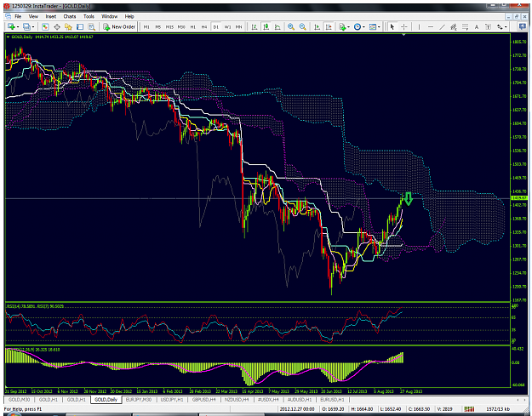
Task: Select Bar Chart display mode
Action: tap(255, 26)
